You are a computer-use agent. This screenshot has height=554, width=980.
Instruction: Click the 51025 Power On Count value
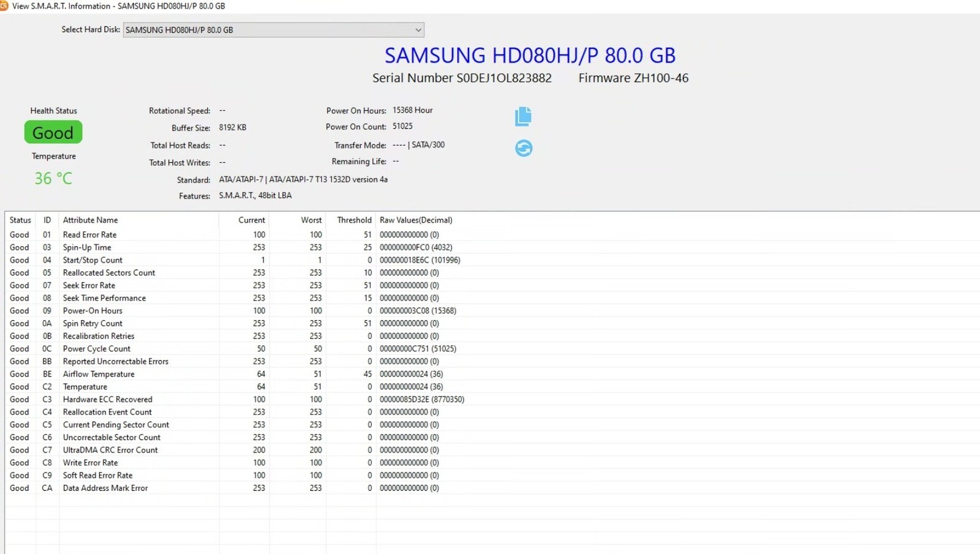coord(402,126)
